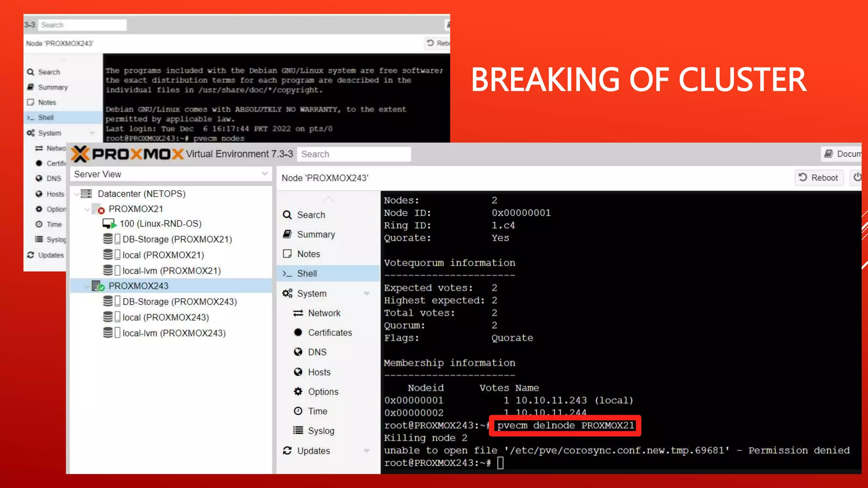The height and width of the screenshot is (488, 868).
Task: Collapse the System submenu arrow
Action: (x=367, y=294)
